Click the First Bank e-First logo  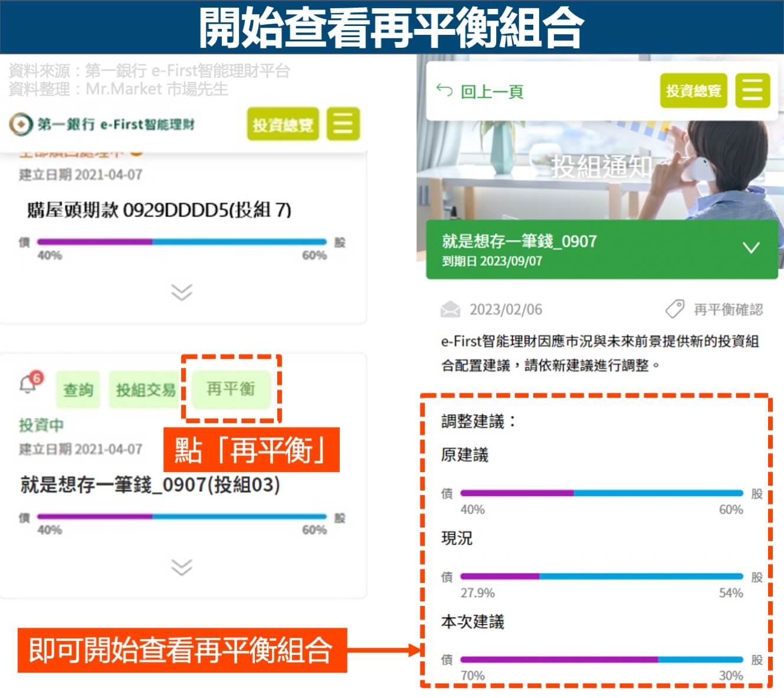click(x=101, y=124)
